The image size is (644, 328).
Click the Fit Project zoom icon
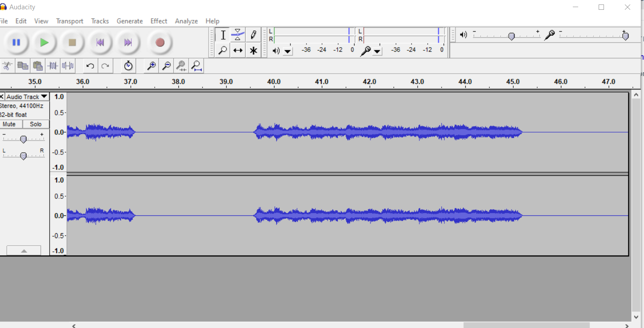click(196, 66)
